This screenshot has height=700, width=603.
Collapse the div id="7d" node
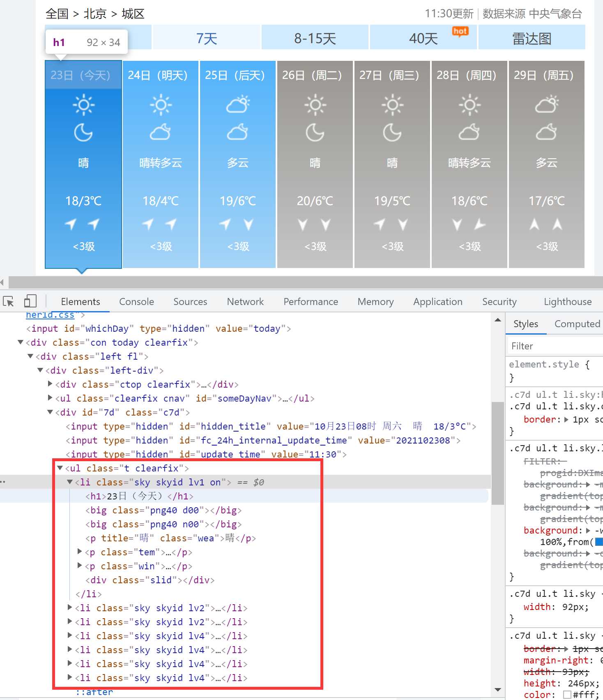coord(50,412)
